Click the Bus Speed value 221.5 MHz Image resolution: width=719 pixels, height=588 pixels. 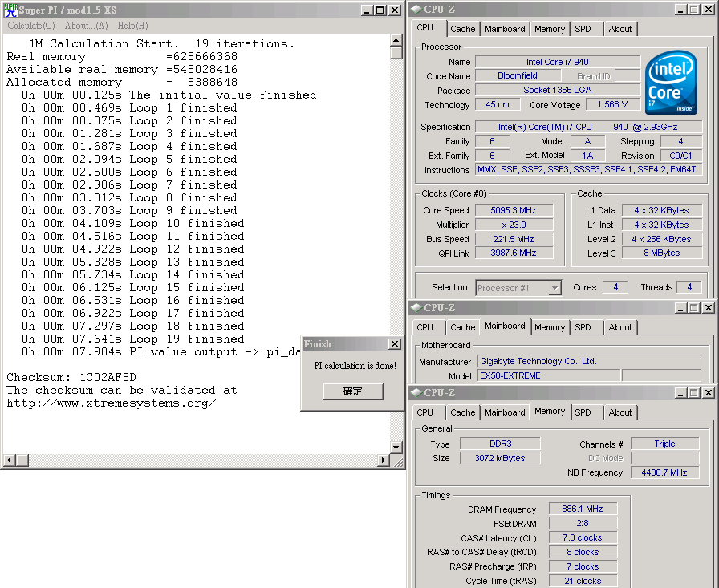coord(514,239)
